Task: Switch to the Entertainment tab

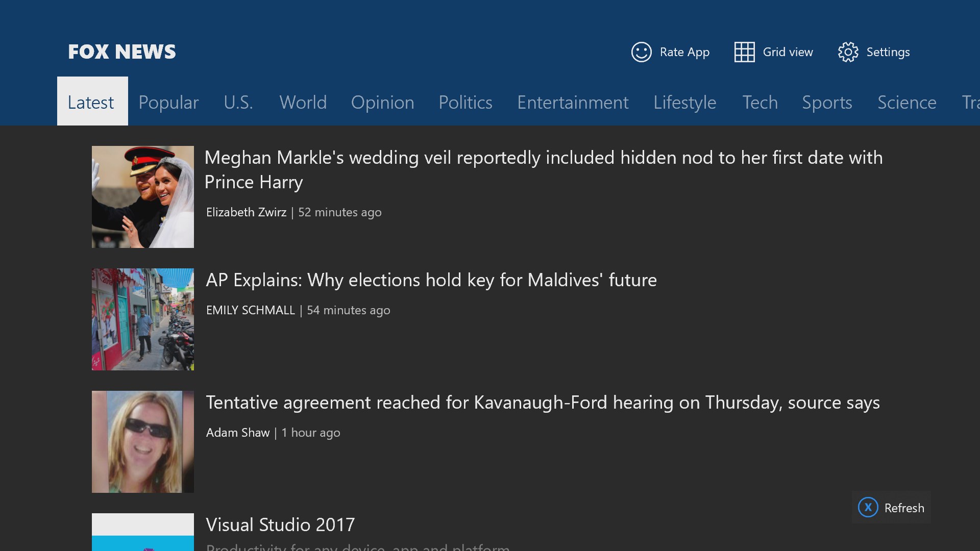Action: tap(573, 103)
